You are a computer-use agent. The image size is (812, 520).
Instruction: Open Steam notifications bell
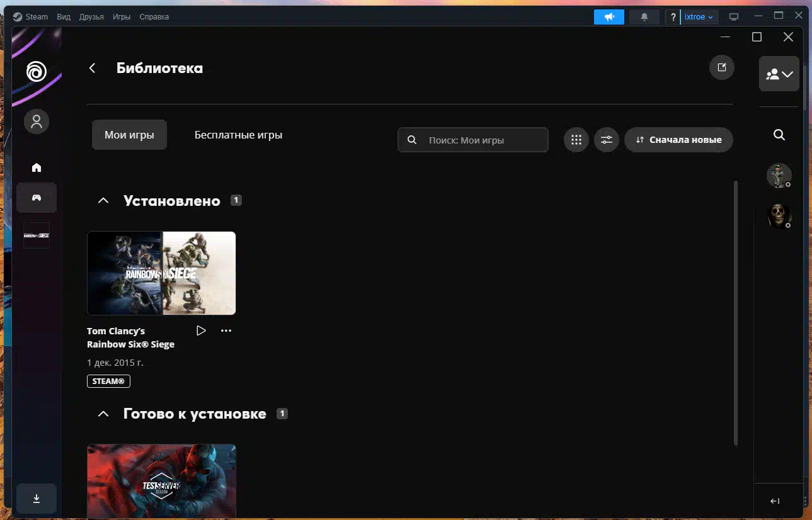644,17
